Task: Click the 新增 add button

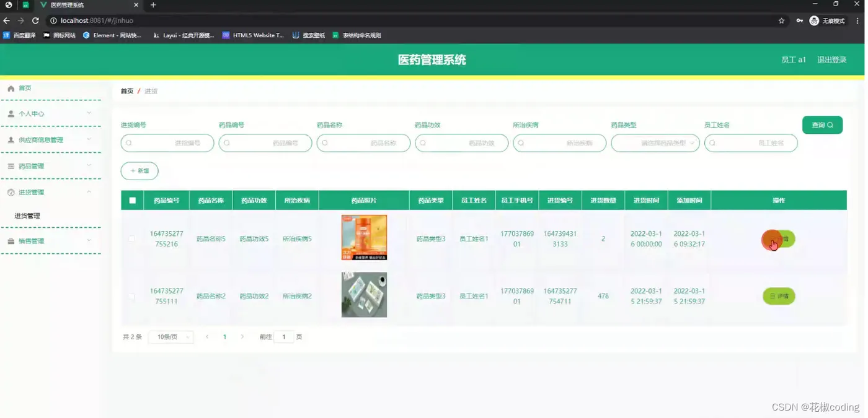Action: tap(139, 171)
